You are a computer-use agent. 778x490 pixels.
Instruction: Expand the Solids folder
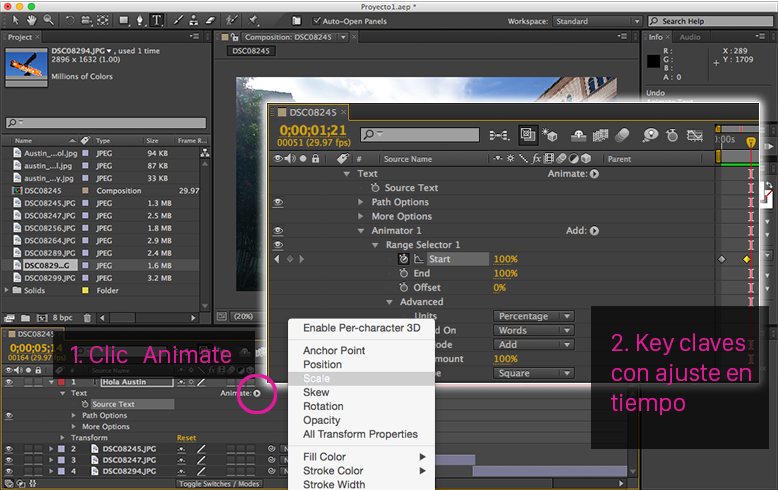tap(6, 290)
